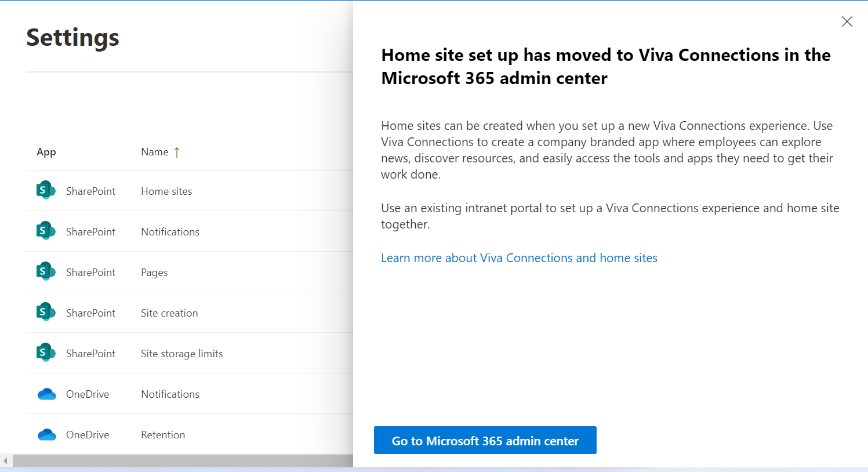This screenshot has width=868, height=472.
Task: Select SharePoint label in Site creation row
Action: tap(90, 313)
